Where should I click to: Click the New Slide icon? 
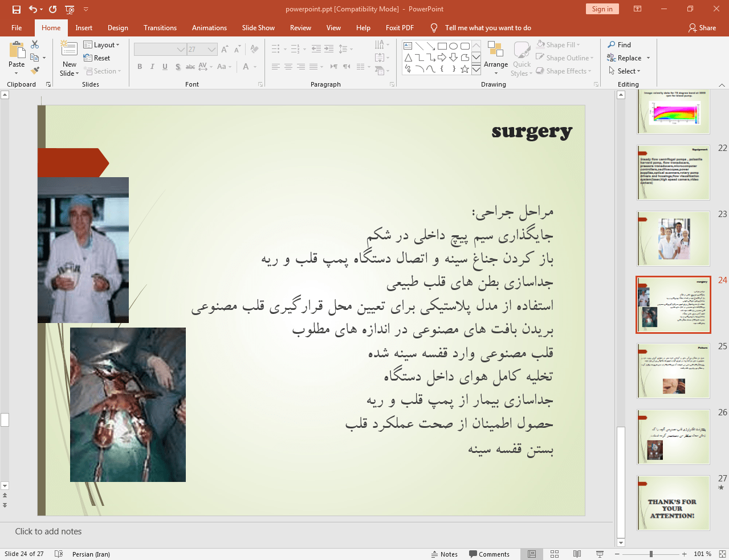[69, 48]
